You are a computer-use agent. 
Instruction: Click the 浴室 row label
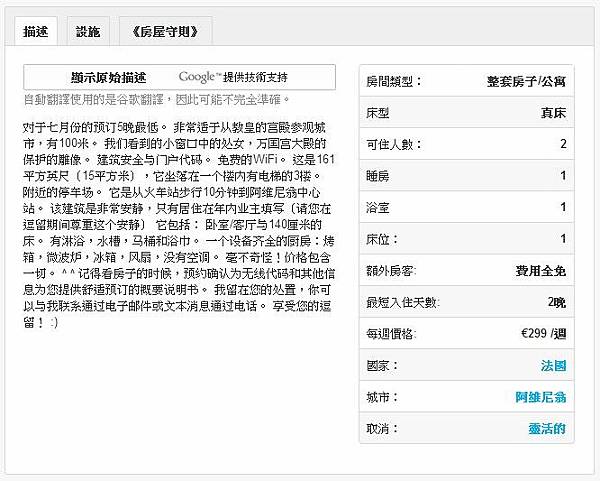[x=378, y=207]
